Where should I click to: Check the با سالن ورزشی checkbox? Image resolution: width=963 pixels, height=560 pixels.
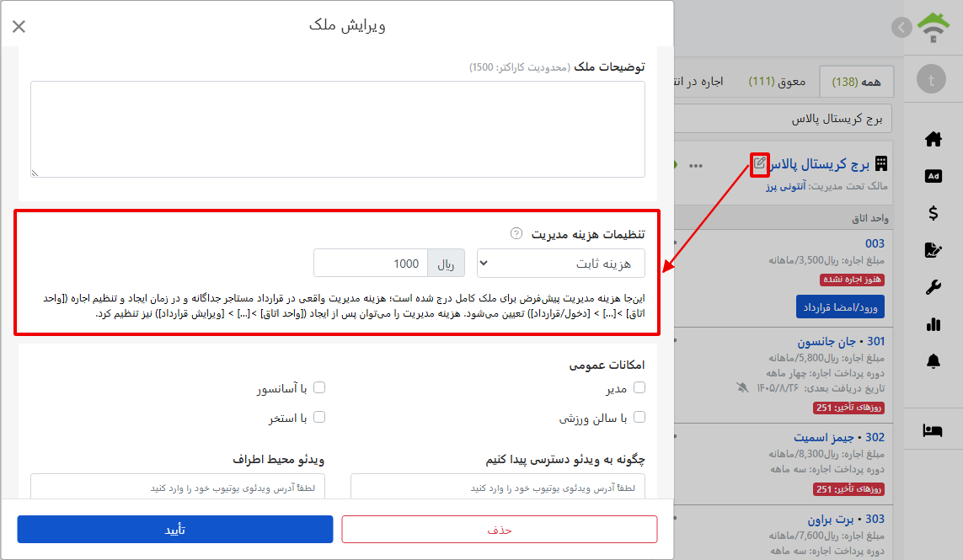639,417
